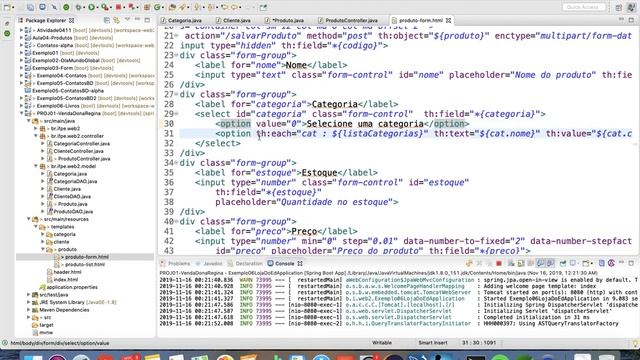Select CategoriaController.java in Package Explorer

click(82, 144)
